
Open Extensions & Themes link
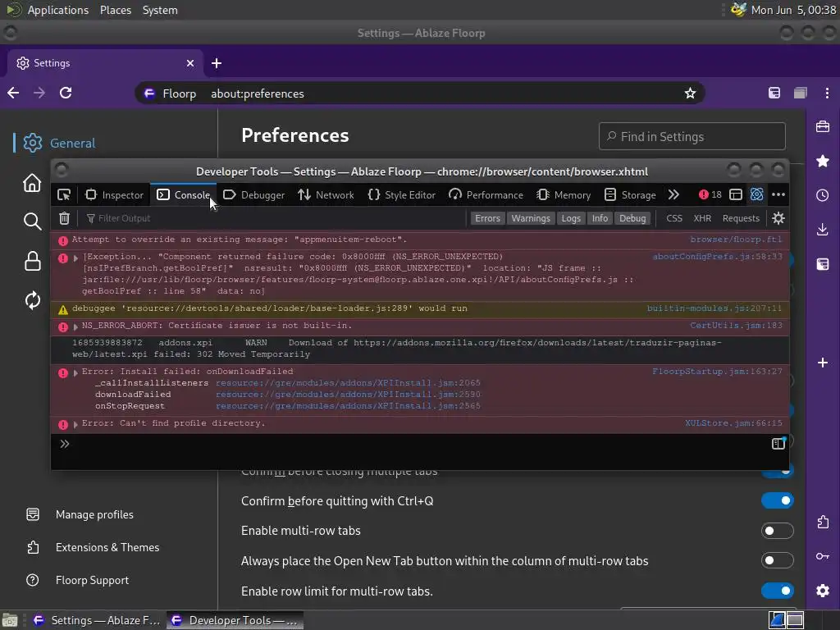[93, 547]
